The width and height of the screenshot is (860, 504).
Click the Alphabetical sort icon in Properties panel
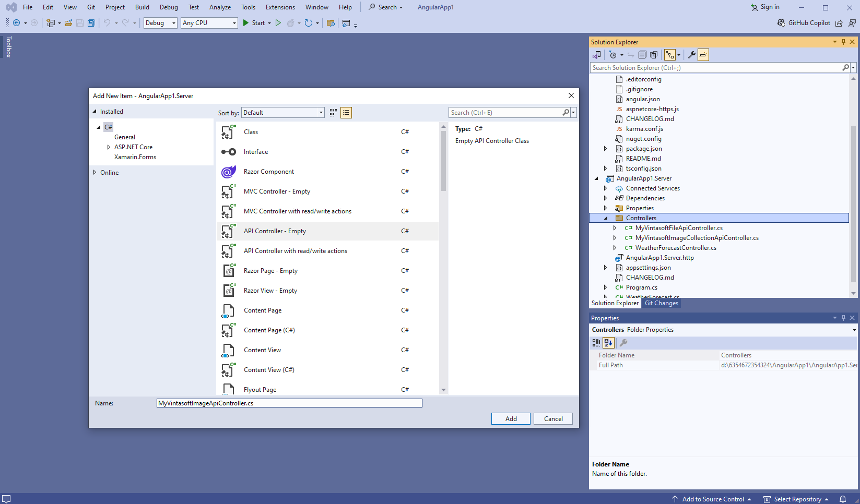tap(608, 343)
